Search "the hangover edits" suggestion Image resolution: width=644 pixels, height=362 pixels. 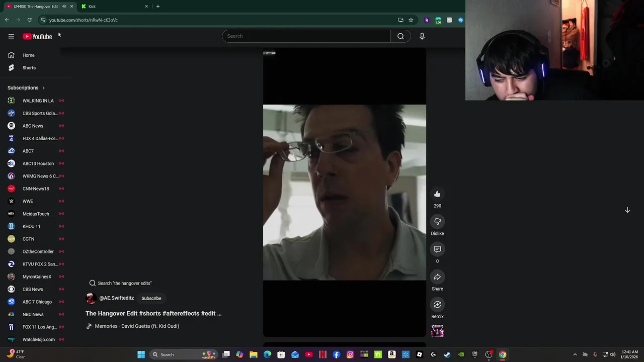click(121, 283)
